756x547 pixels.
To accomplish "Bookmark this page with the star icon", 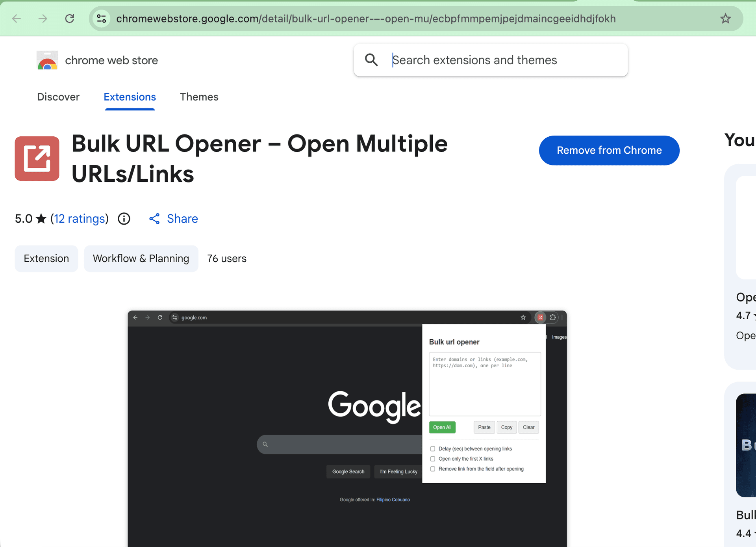I will (x=726, y=19).
